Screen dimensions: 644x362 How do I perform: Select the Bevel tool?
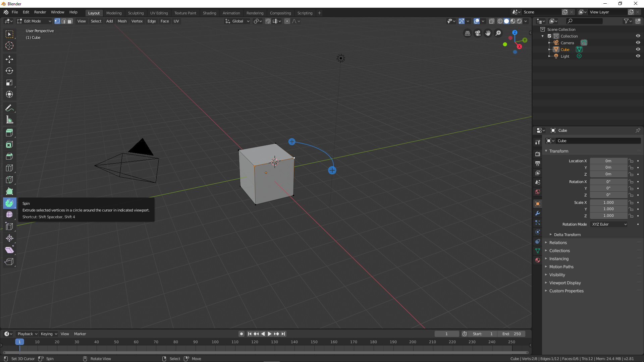pos(9,156)
